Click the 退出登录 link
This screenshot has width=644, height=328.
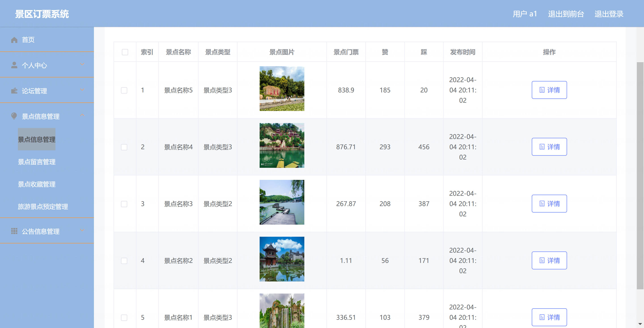pos(609,14)
